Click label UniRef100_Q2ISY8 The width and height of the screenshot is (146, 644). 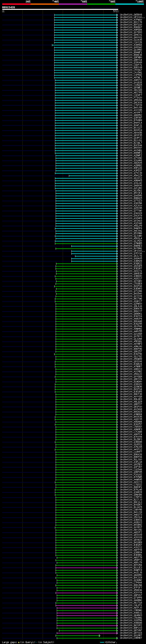click(x=131, y=296)
